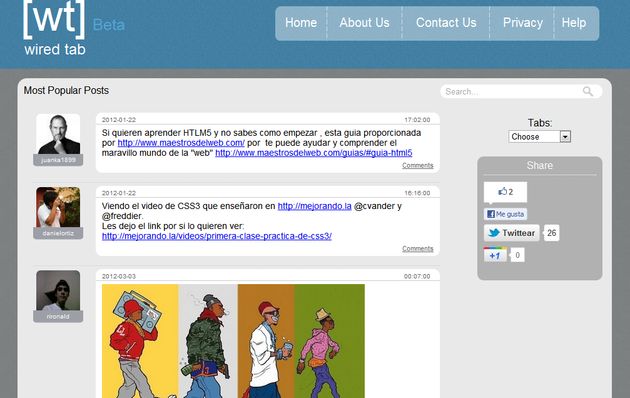Open the primera-clase-practica-de-css3 video link
The height and width of the screenshot is (398, 630).
(217, 236)
